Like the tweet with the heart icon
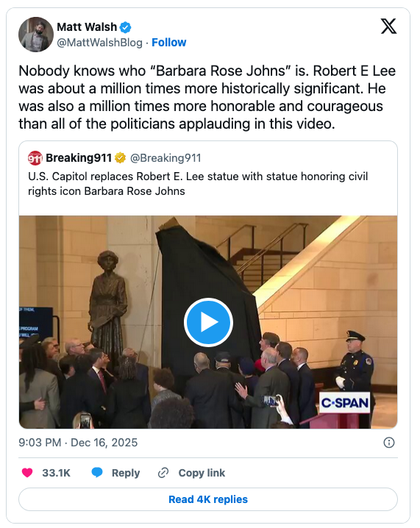The image size is (420, 528). tap(27, 473)
